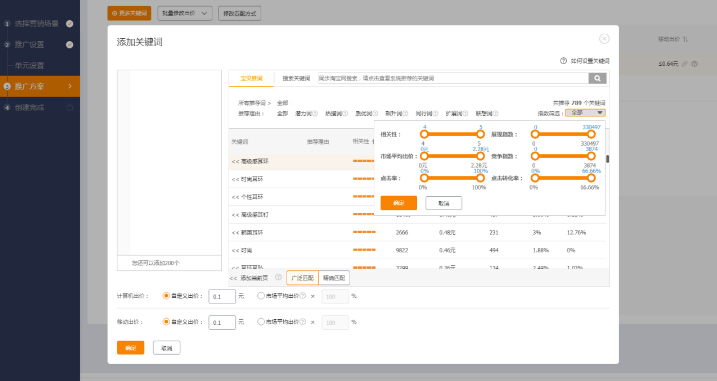Viewport: 717px width, 381px height.
Task: Select 市场平均出价 radio for 计算机出价
Action: point(261,296)
